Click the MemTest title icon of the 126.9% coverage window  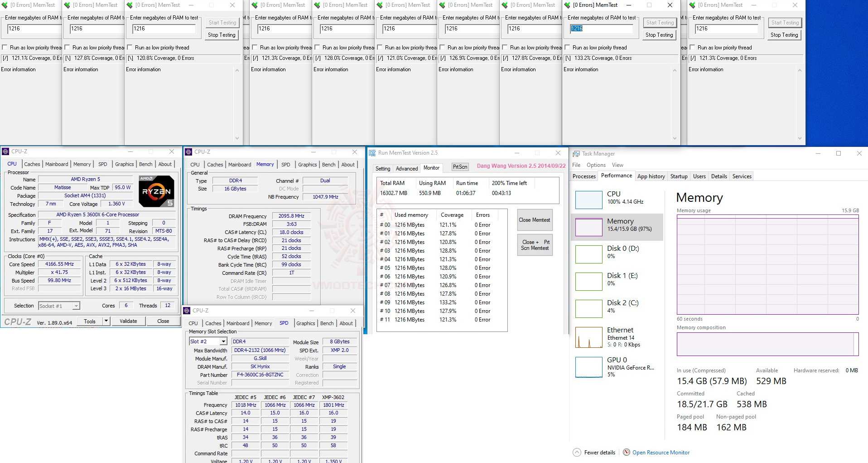click(x=443, y=5)
